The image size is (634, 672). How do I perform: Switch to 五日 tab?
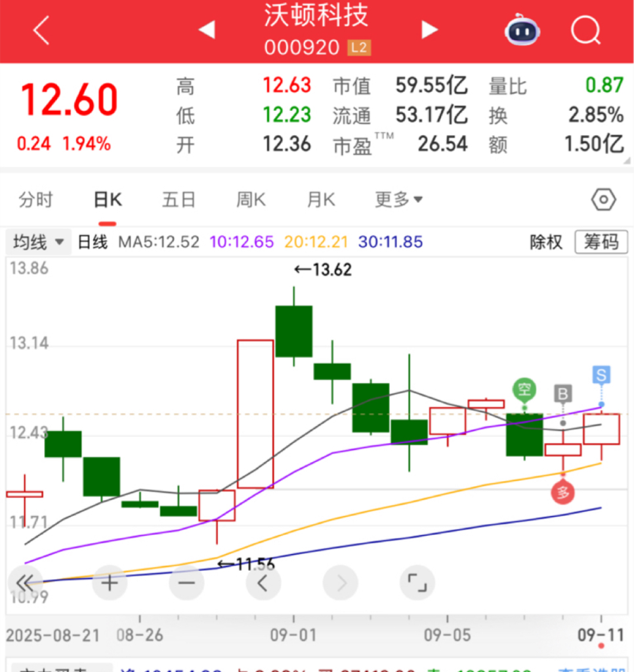[x=179, y=199]
